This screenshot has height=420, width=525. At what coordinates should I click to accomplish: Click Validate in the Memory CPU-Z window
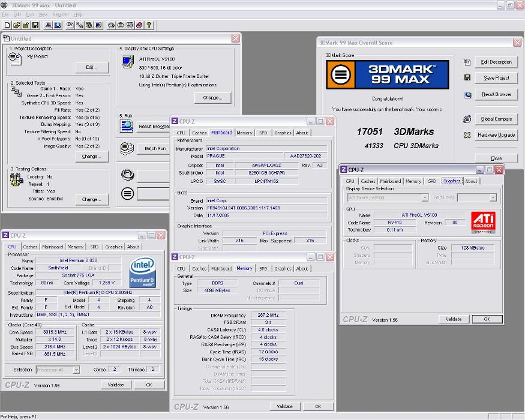pos(284,406)
